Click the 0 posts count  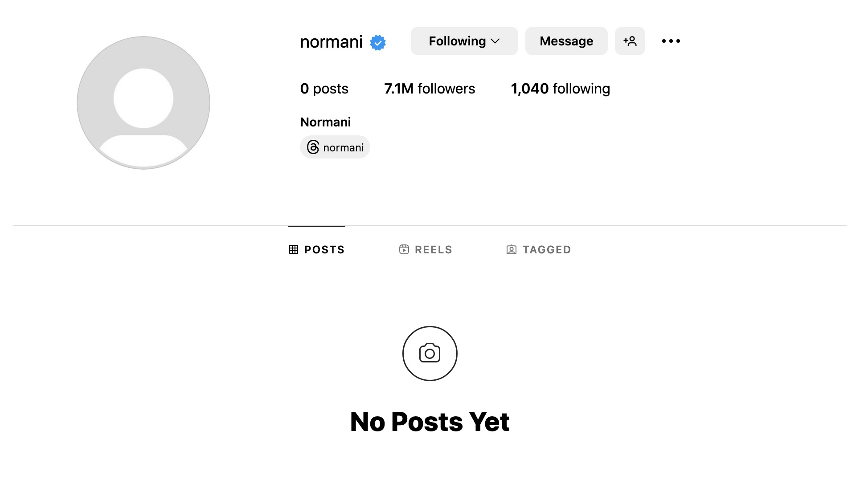[x=324, y=89]
